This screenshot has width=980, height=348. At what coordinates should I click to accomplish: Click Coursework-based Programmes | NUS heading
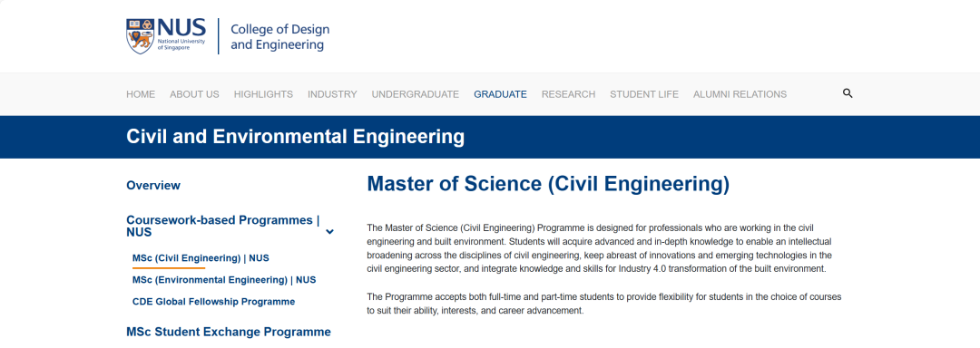223,227
